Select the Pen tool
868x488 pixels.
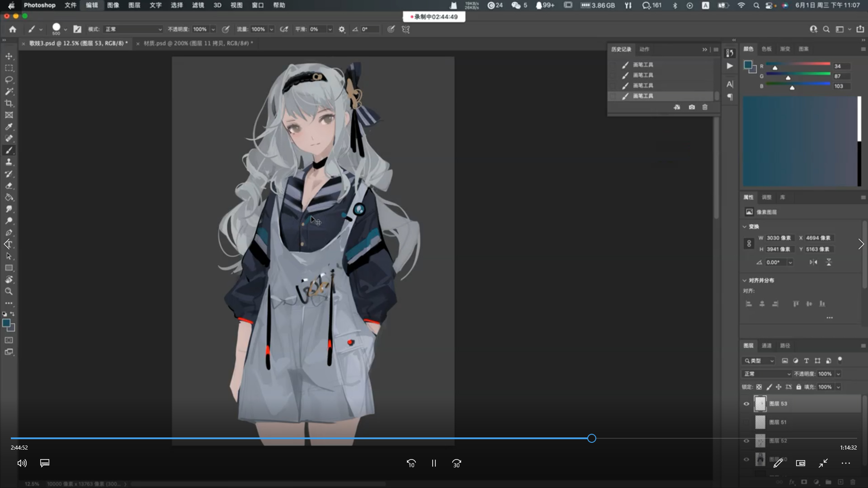pyautogui.click(x=9, y=233)
